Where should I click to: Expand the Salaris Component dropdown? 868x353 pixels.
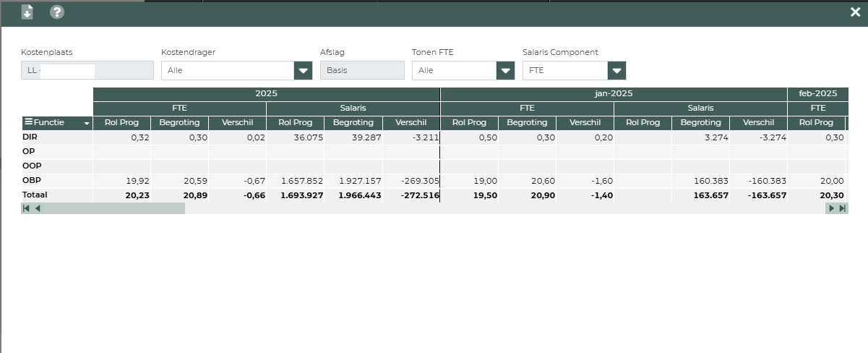(x=616, y=70)
